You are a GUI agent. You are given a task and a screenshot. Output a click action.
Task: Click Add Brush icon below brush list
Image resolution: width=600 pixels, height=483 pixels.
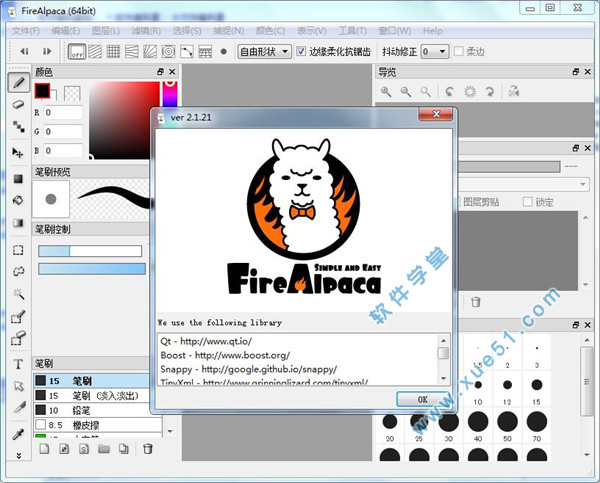[44, 449]
